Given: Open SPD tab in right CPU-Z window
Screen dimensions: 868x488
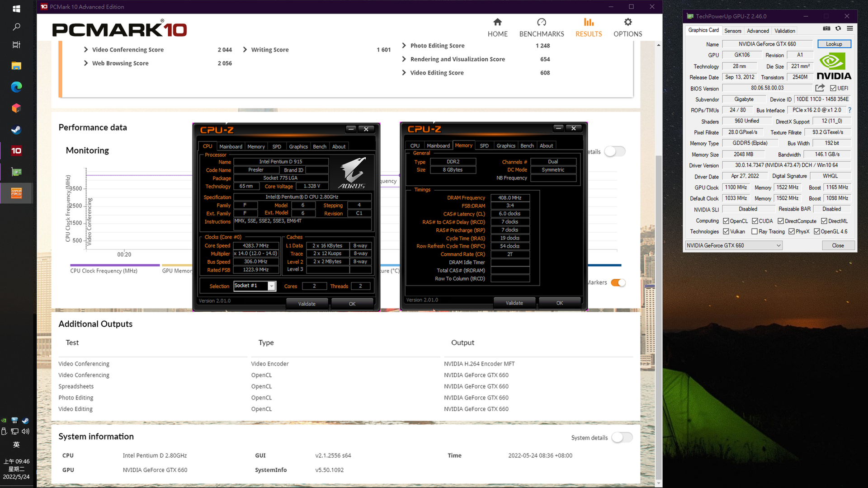Looking at the screenshot, I should (484, 145).
